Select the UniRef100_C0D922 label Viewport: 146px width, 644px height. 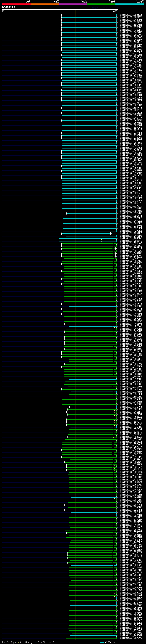click(x=131, y=565)
